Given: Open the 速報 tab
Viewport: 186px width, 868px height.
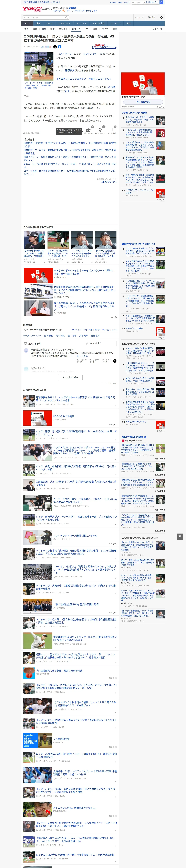Looking at the screenshot, I should coord(38,24).
